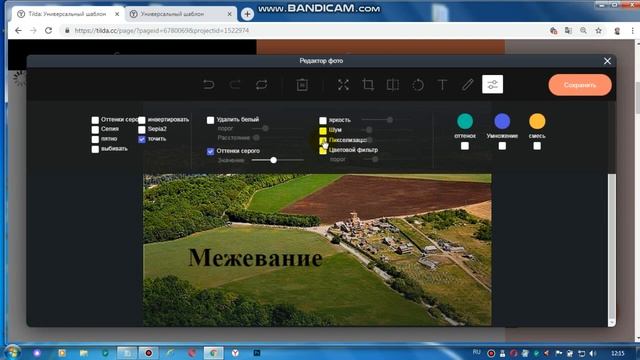640x360 pixels.
Task: Check the Сепия filter checkbox
Action: [x=95, y=129]
